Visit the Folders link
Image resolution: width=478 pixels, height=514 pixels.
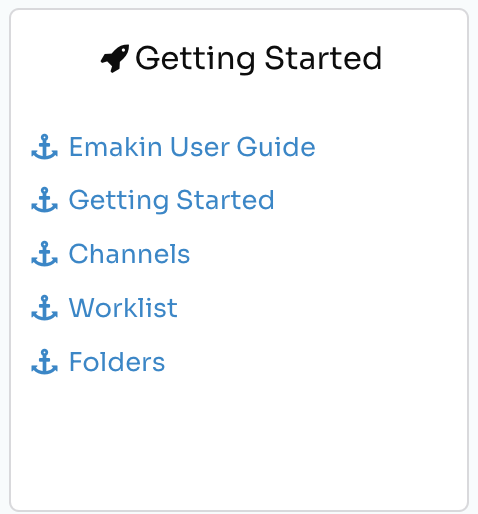pos(117,362)
